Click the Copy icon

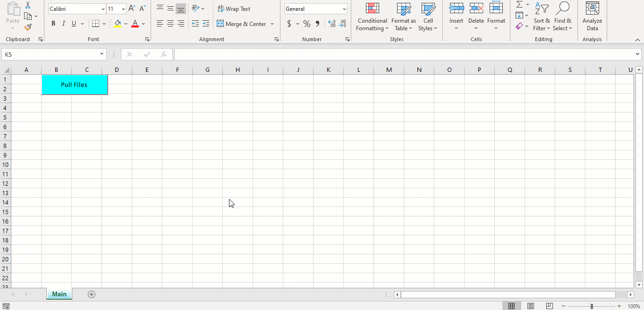pos(28,16)
